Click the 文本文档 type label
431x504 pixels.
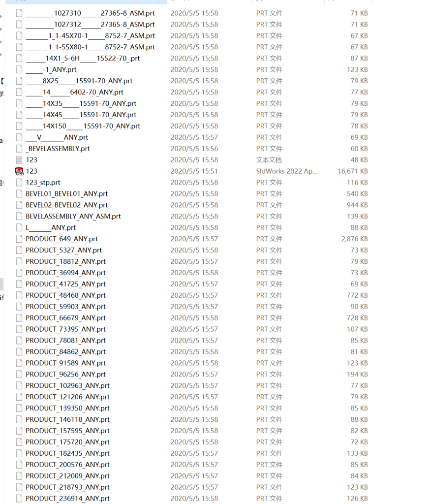pyautogui.click(x=269, y=159)
